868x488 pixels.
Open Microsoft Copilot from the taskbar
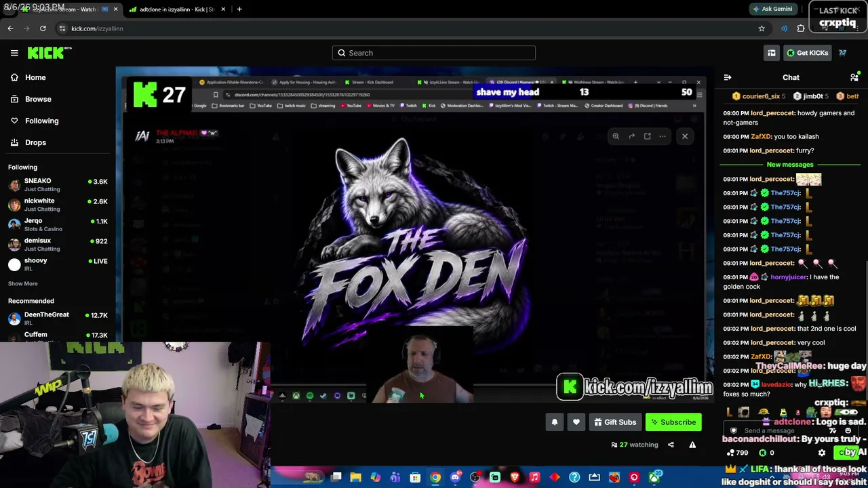[375, 477]
